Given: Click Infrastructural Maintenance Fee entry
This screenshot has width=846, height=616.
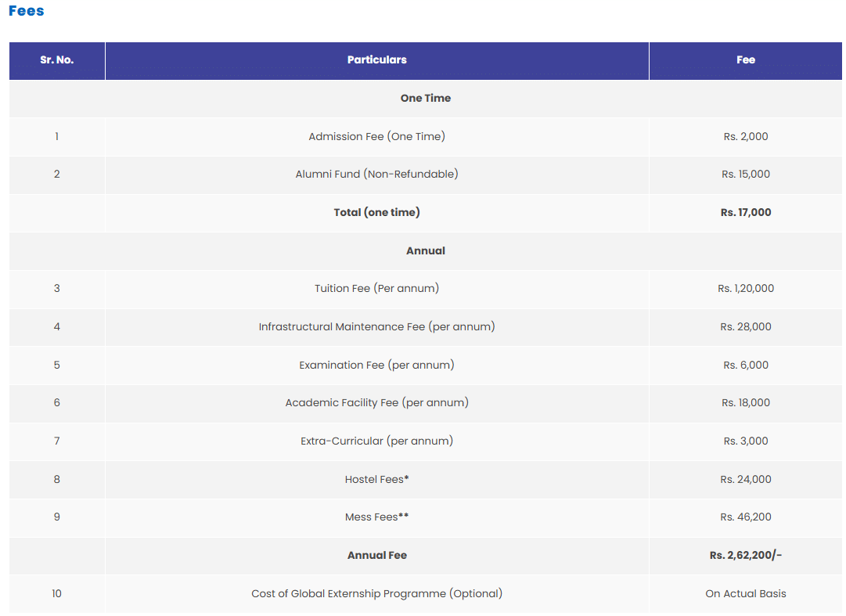Looking at the screenshot, I should [x=376, y=327].
